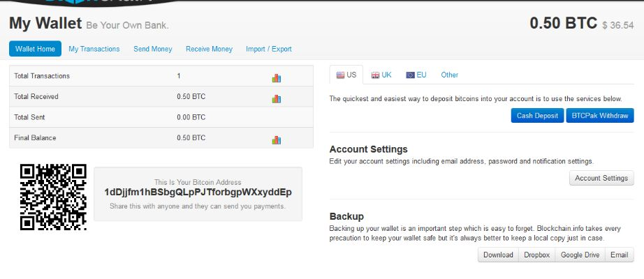Open the Other region tab
Image resolution: width=644 pixels, height=279 pixels.
tap(450, 75)
